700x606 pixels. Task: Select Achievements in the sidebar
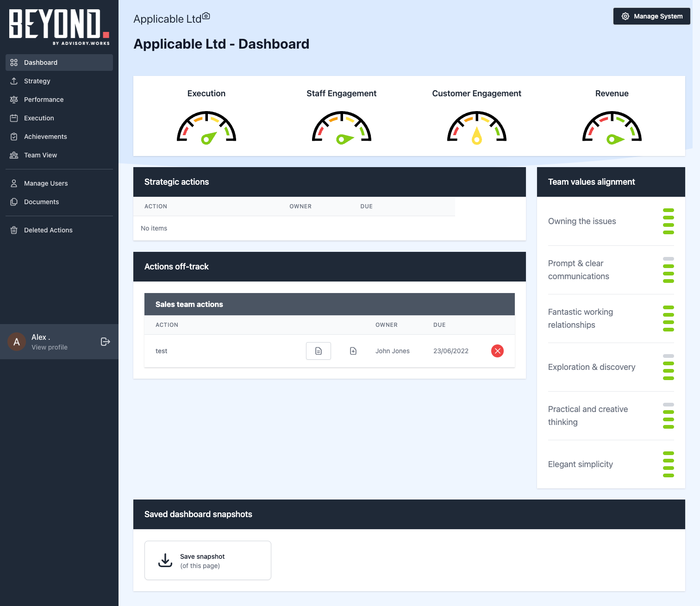tap(45, 137)
